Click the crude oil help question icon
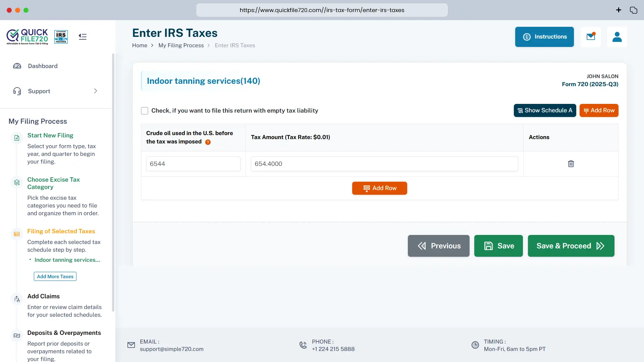 (x=208, y=142)
